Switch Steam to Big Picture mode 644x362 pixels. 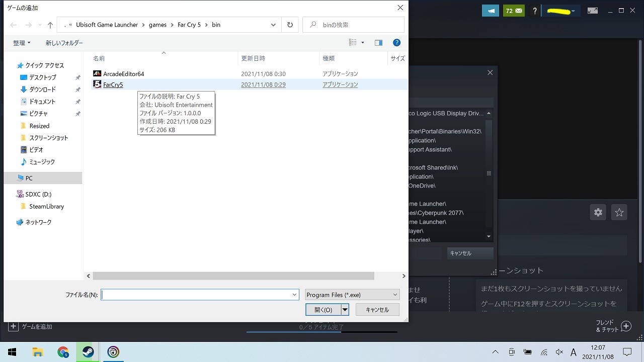click(593, 11)
